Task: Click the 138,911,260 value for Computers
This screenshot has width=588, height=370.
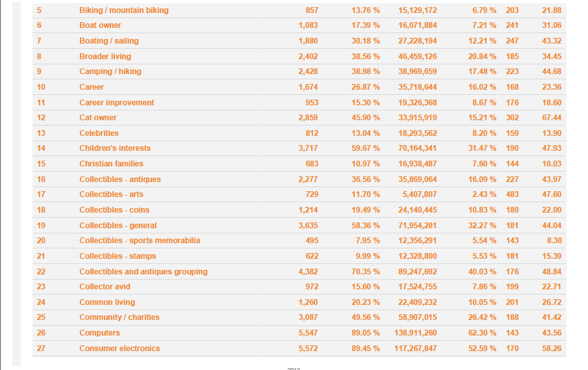Action: [x=416, y=332]
